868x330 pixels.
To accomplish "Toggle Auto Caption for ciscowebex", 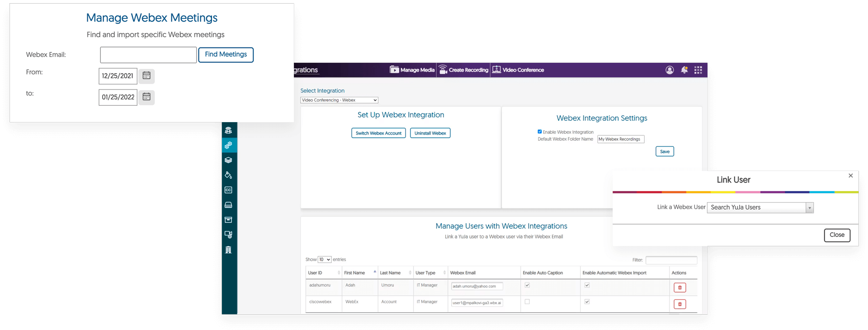I will coord(527,302).
